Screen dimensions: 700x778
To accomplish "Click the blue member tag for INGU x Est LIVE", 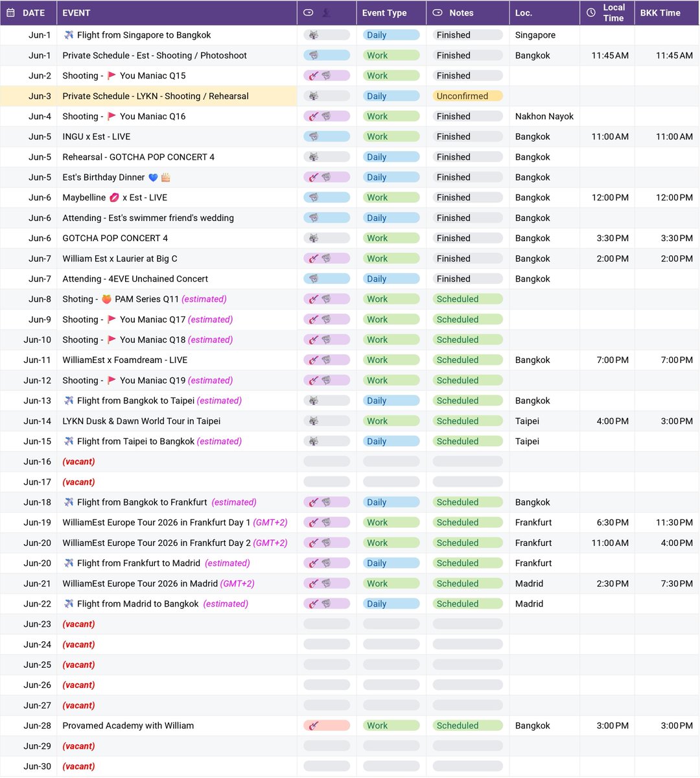I will pos(327,137).
